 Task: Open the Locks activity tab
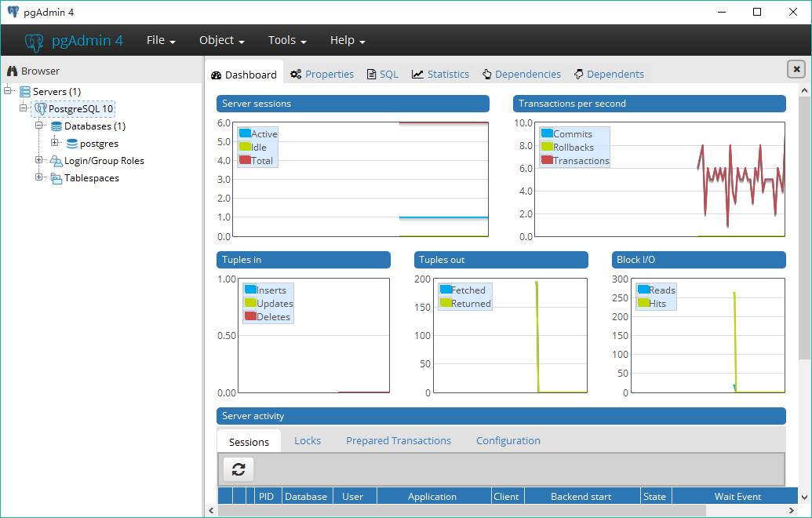point(308,441)
